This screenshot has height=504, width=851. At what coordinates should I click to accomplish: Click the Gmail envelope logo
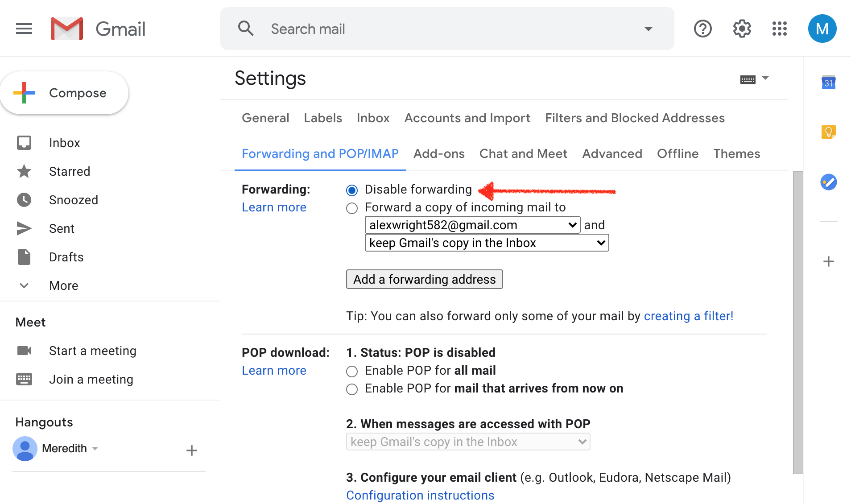click(67, 29)
